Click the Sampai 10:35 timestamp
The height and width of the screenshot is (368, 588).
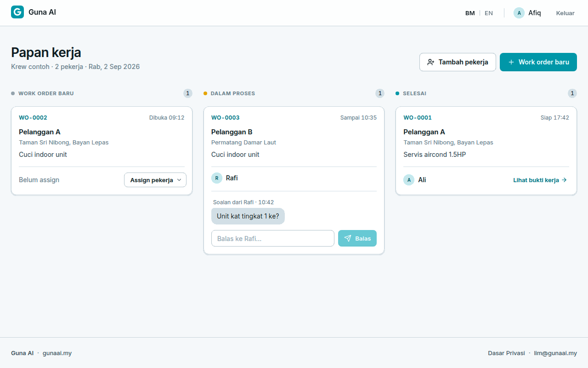(x=358, y=118)
